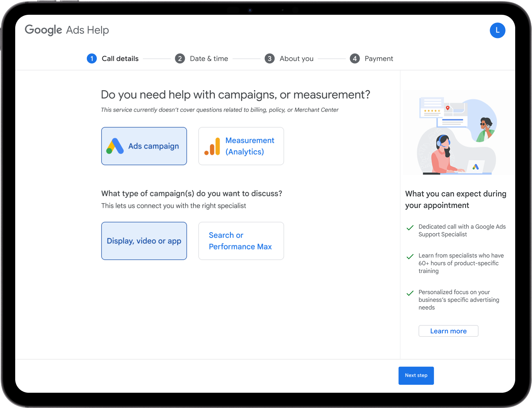The image size is (532, 408).
Task: Click text 'Personalized focus on your business's specific advertising needs'
Action: tap(459, 300)
